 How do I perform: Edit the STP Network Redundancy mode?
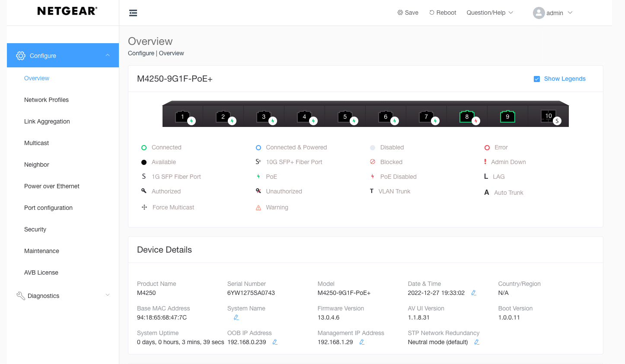pyautogui.click(x=477, y=342)
